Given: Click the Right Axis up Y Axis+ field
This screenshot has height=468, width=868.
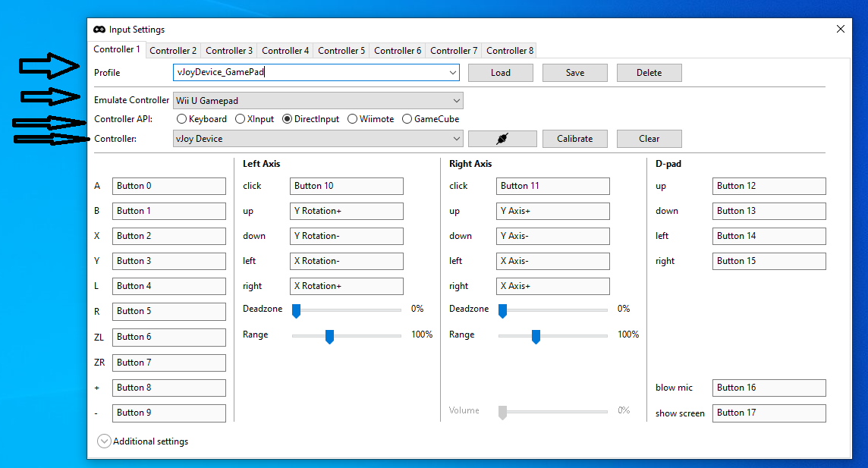Looking at the screenshot, I should (x=553, y=211).
